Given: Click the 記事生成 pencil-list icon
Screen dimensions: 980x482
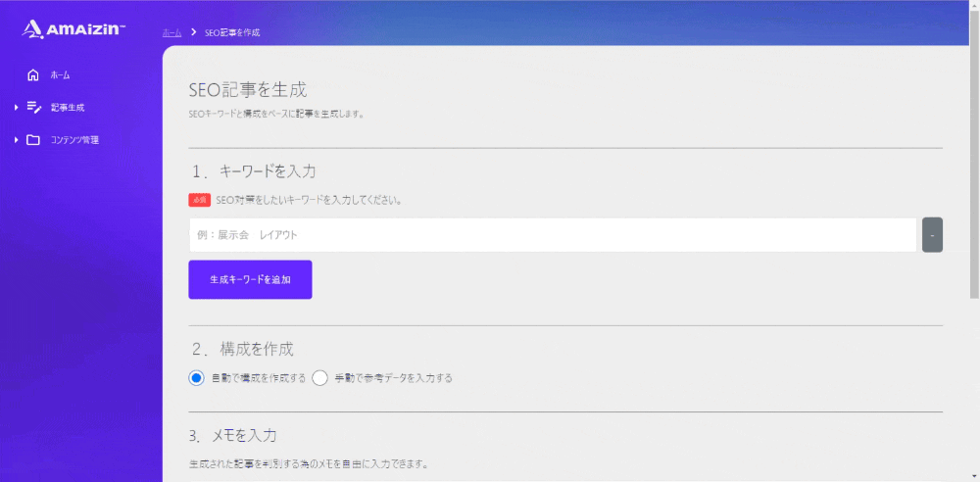Looking at the screenshot, I should tap(33, 107).
